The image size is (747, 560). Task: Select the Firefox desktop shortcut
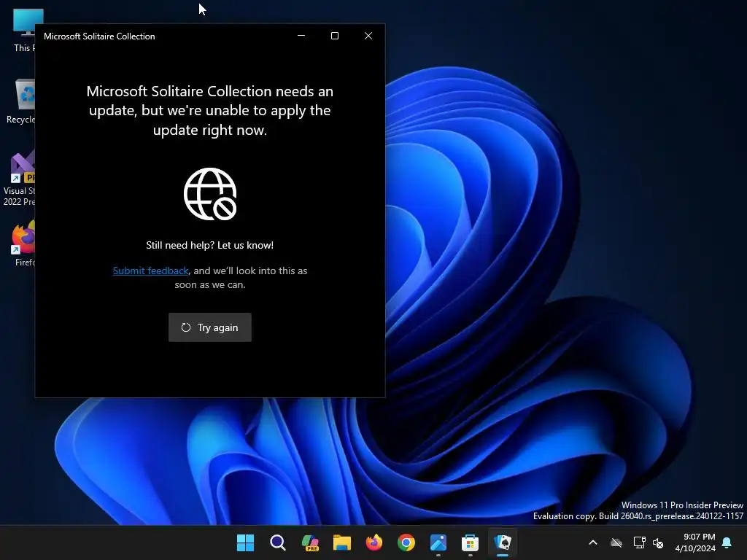[x=24, y=243]
